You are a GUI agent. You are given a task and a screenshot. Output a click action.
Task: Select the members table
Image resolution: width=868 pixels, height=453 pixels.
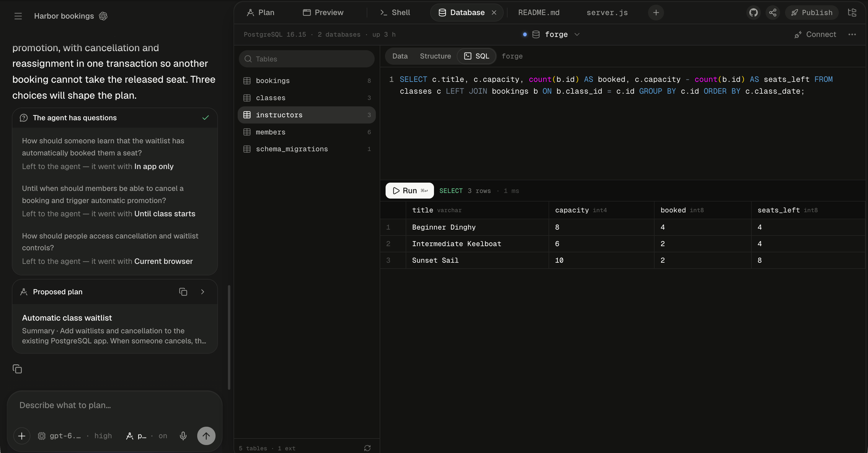tap(307, 132)
